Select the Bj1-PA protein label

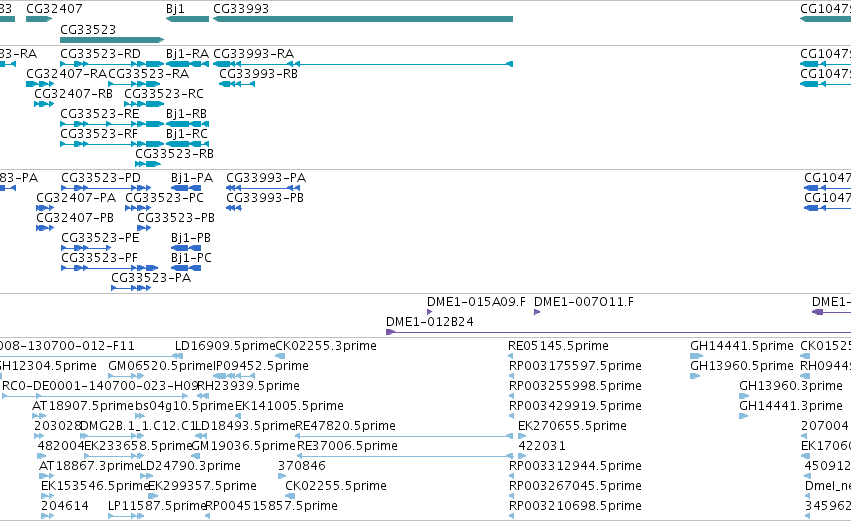point(192,178)
